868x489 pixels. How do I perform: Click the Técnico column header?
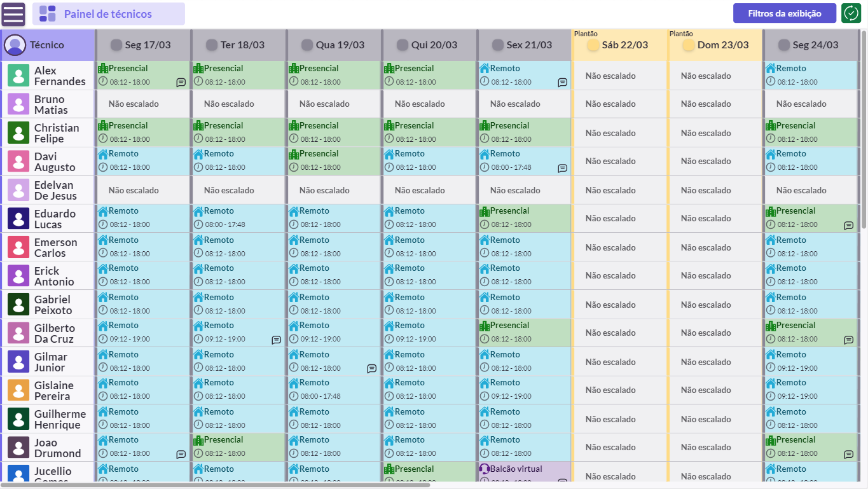tap(48, 45)
